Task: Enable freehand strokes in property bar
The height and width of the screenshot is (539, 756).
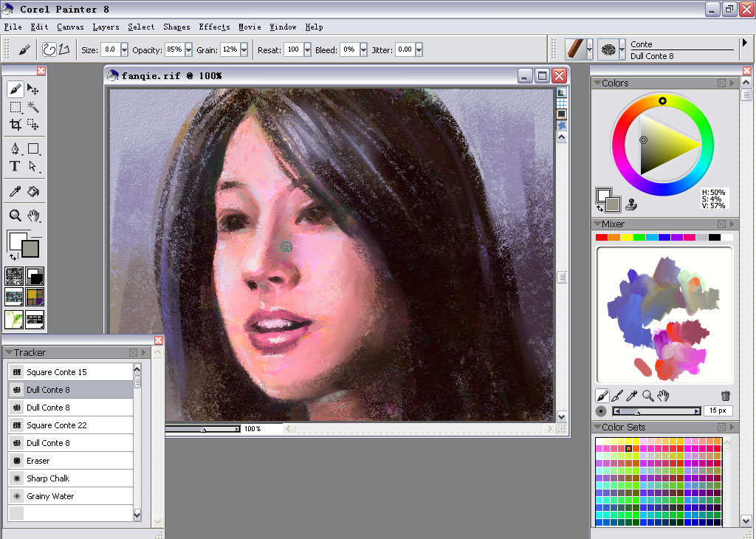Action: (49, 49)
